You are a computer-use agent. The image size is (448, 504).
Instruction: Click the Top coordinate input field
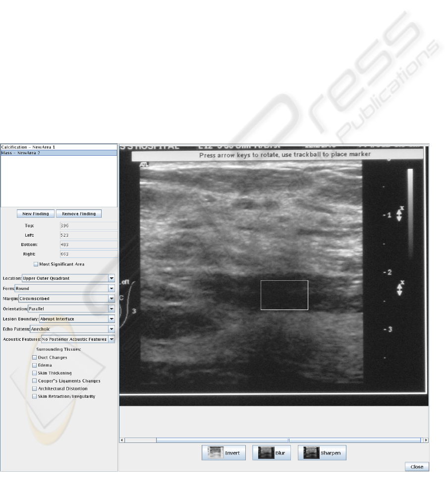[88, 225]
